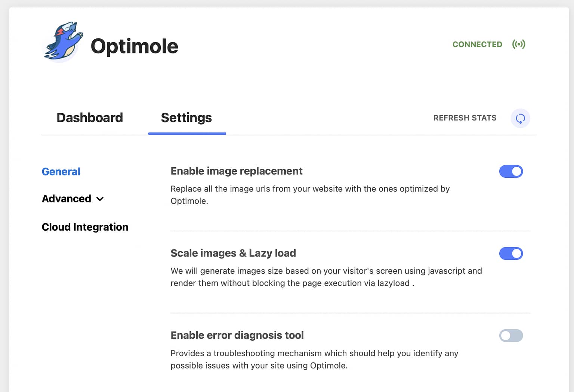574x392 pixels.
Task: Enable the error diagnosis tool
Action: [x=511, y=336]
